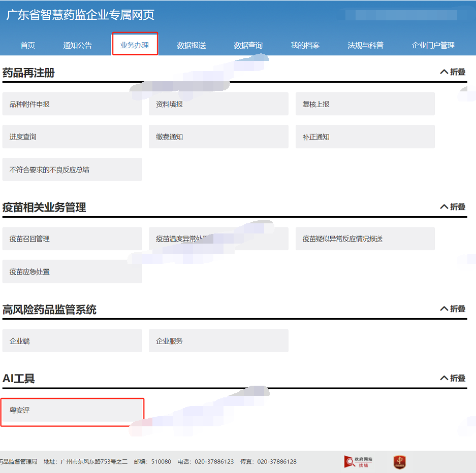The image size is (476, 473).
Task: Open 复核上报 under drug re-registration
Action: click(365, 104)
